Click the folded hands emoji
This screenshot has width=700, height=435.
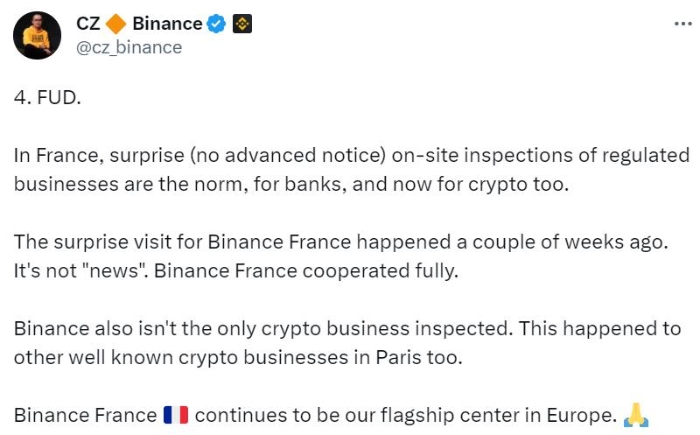coord(636,415)
